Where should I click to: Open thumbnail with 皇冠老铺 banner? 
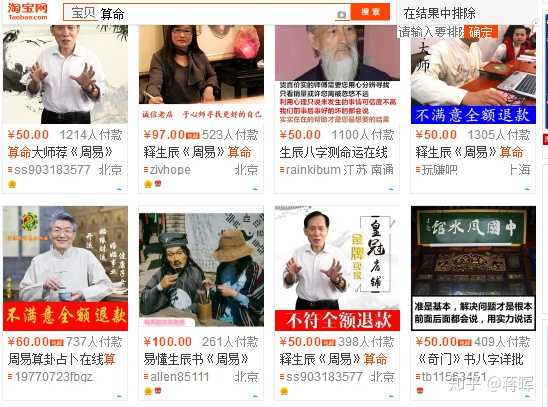337,268
